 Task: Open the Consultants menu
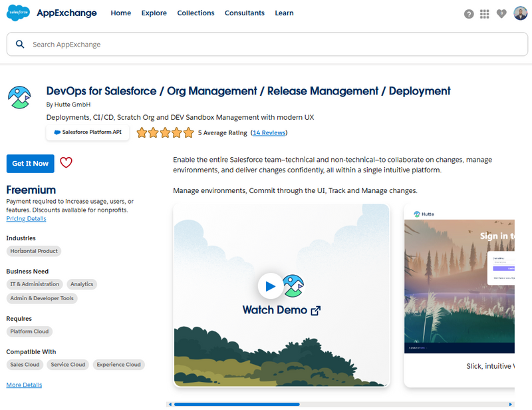tap(245, 13)
